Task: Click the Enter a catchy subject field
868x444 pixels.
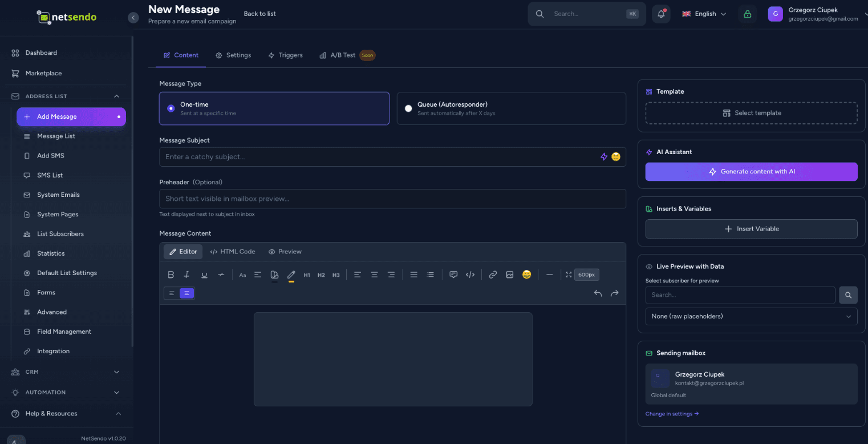Action: 342,156
